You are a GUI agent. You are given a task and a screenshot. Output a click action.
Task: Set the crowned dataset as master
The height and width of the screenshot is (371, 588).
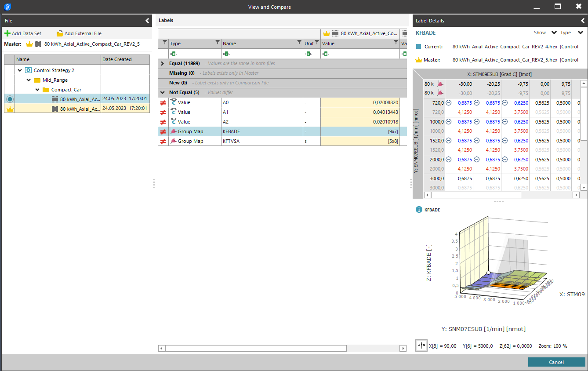tap(10, 109)
